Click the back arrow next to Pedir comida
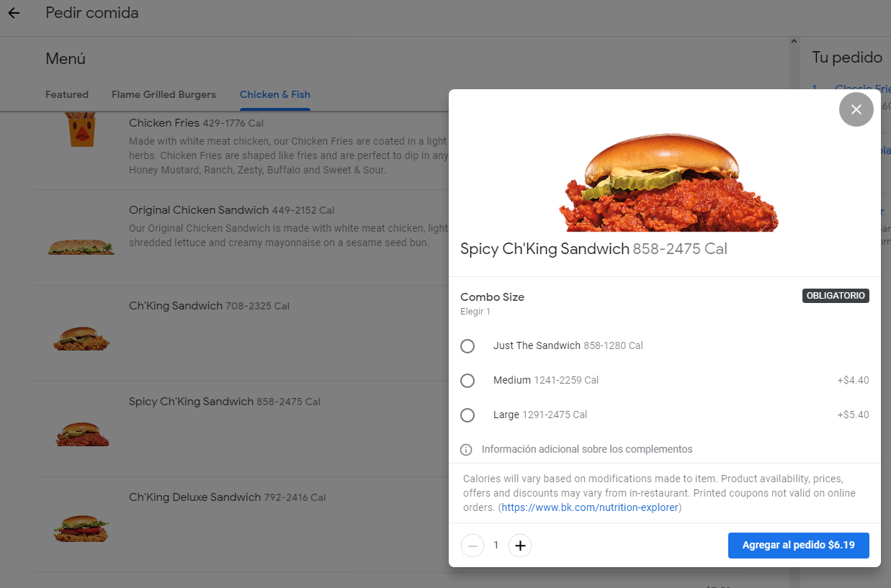This screenshot has height=588, width=891. point(14,13)
